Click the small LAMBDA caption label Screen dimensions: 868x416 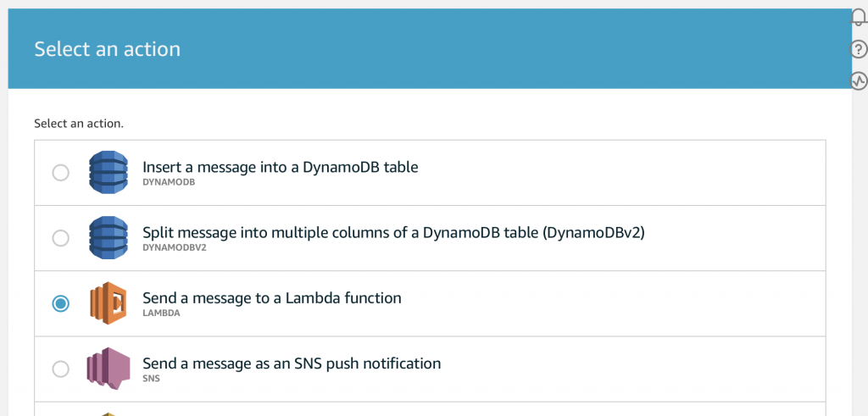[161, 313]
